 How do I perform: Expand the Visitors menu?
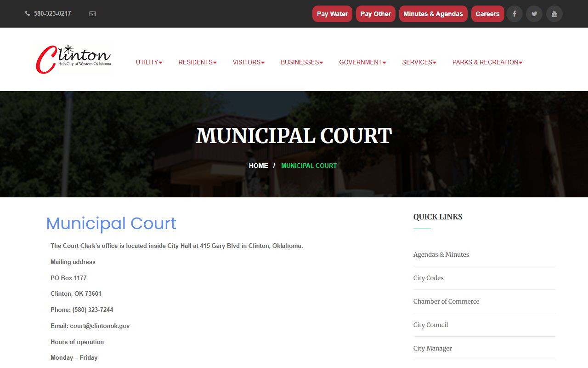coord(249,62)
